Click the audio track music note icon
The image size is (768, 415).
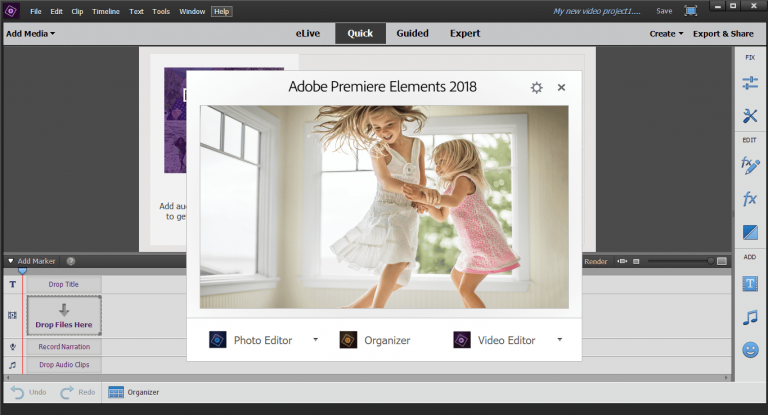click(13, 365)
